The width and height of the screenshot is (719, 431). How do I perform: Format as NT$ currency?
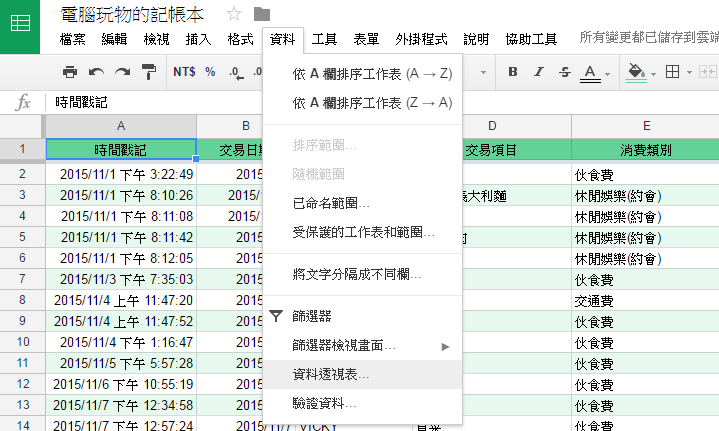(x=184, y=72)
